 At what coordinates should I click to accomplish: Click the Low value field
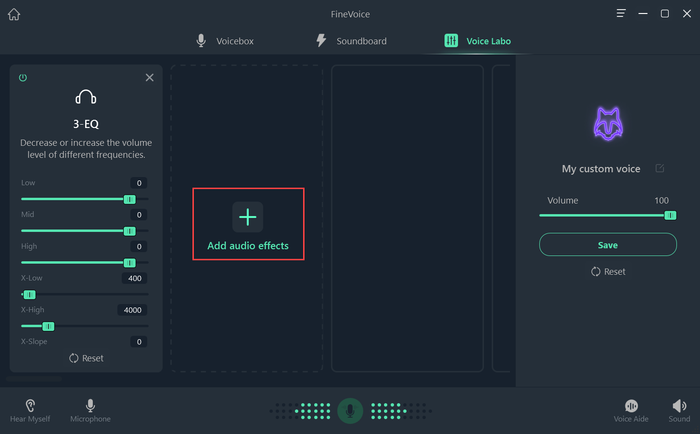click(139, 183)
